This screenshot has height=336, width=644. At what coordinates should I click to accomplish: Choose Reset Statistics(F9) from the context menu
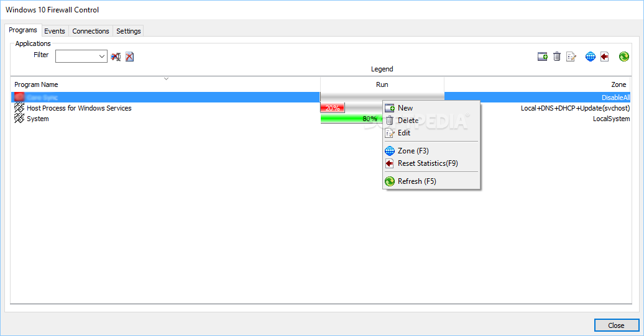click(431, 163)
